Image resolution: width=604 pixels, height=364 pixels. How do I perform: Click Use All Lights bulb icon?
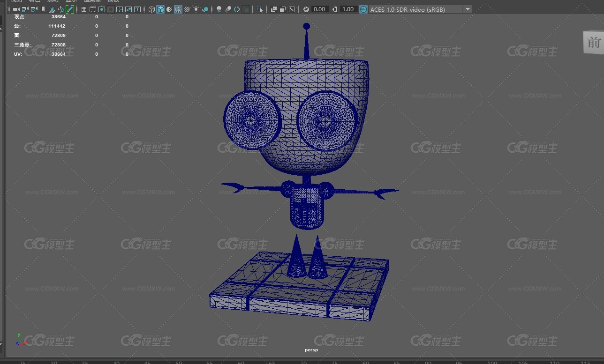[x=196, y=9]
